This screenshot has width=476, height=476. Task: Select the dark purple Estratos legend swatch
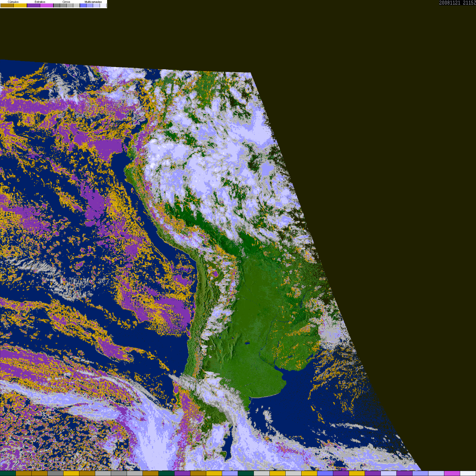34,5
